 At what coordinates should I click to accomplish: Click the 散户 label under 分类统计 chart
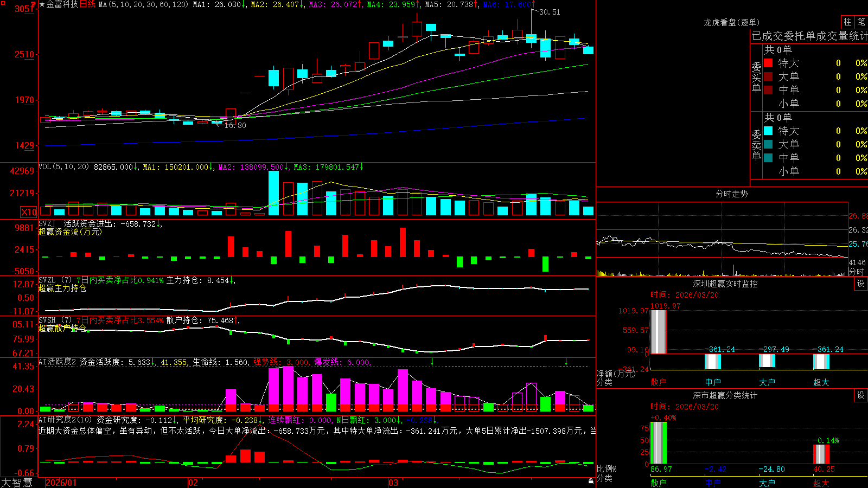[x=659, y=483]
